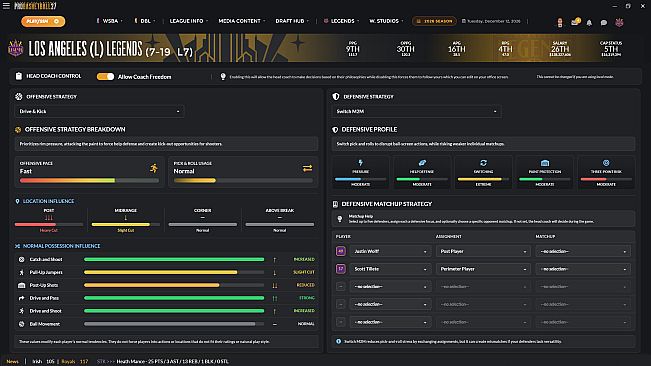The image size is (651, 366).
Task: Click the Drive and Shoot row icon
Action: coord(22,311)
